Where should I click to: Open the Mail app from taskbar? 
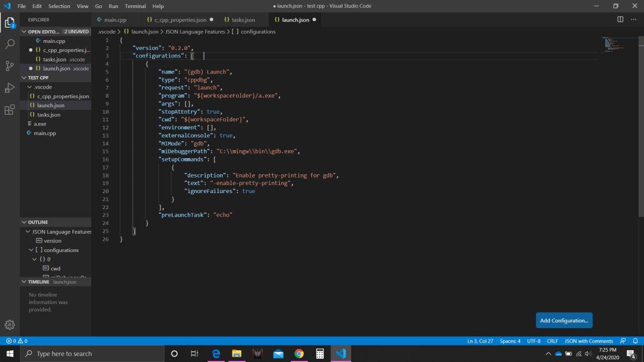(278, 353)
